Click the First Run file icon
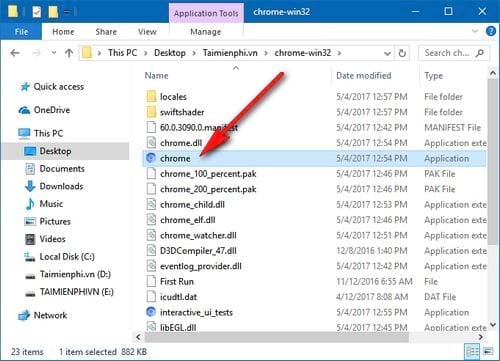 [x=151, y=281]
